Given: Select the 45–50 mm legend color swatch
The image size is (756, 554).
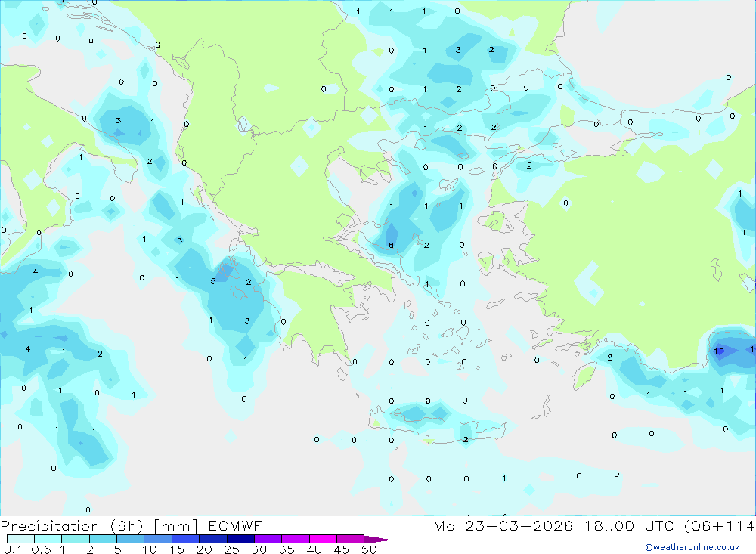Looking at the screenshot, I should [350, 539].
